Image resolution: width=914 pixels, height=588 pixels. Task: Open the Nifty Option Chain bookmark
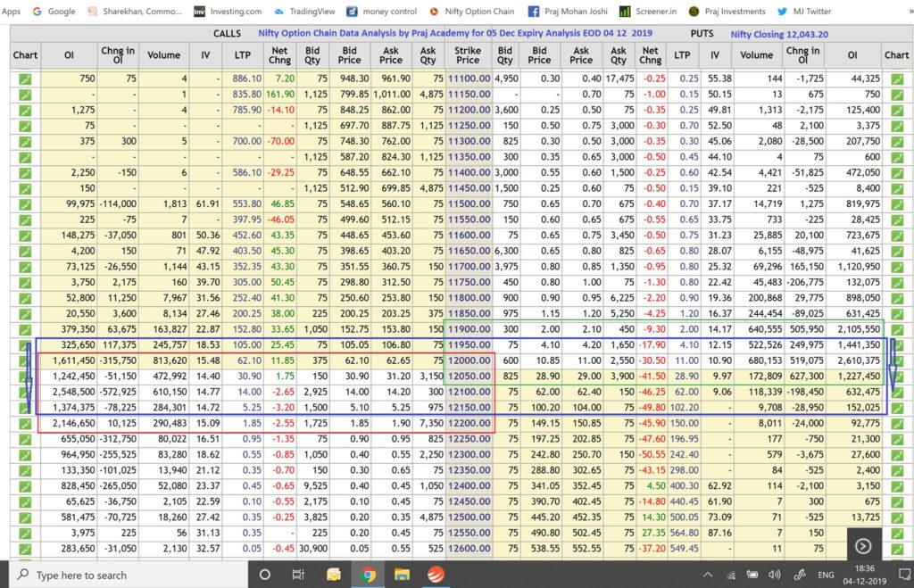tap(478, 12)
